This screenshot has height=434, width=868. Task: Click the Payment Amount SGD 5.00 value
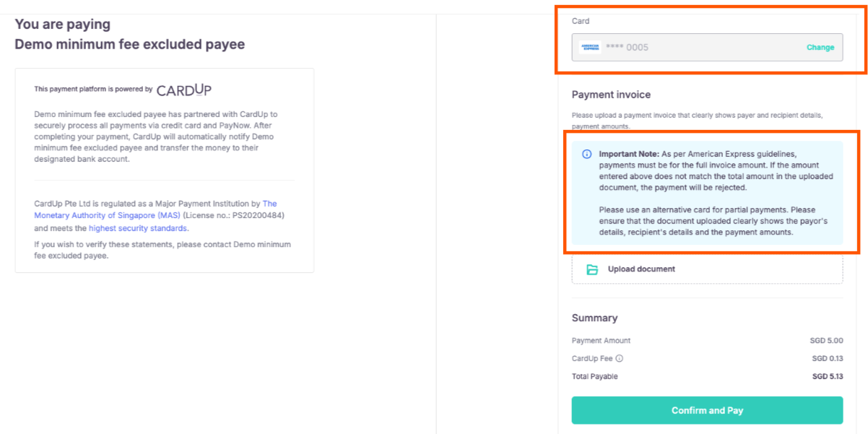827,340
